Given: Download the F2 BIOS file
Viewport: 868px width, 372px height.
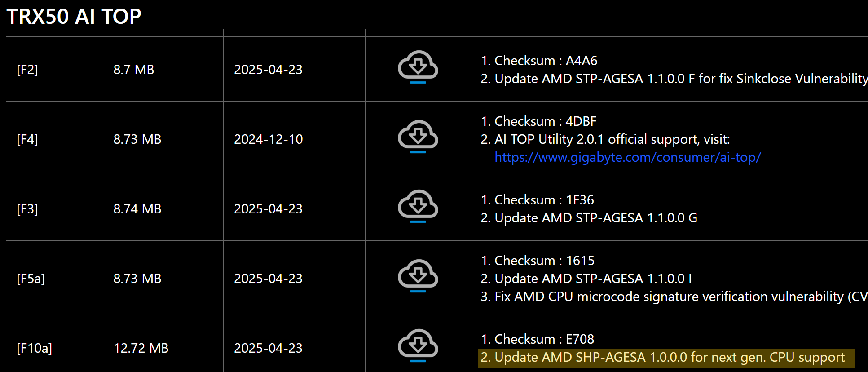Looking at the screenshot, I should (x=418, y=66).
